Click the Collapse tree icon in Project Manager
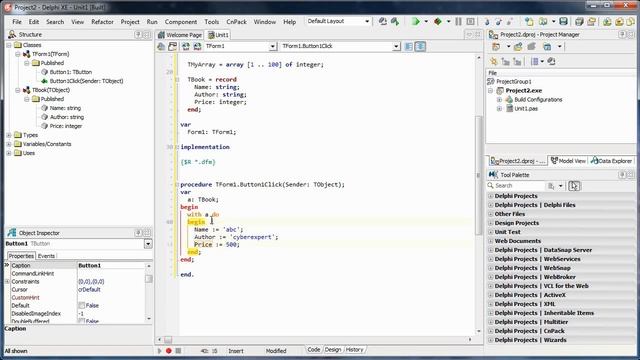640x360 pixels. (x=517, y=62)
